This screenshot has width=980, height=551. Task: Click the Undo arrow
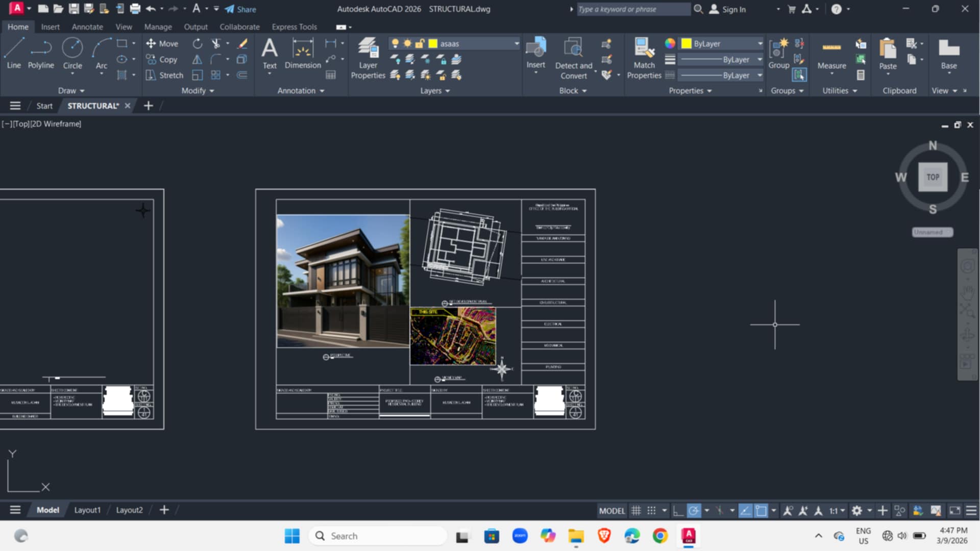point(151,9)
